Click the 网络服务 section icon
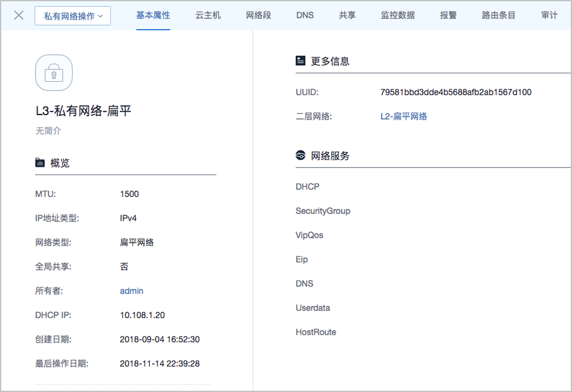This screenshot has width=572, height=392. click(300, 156)
